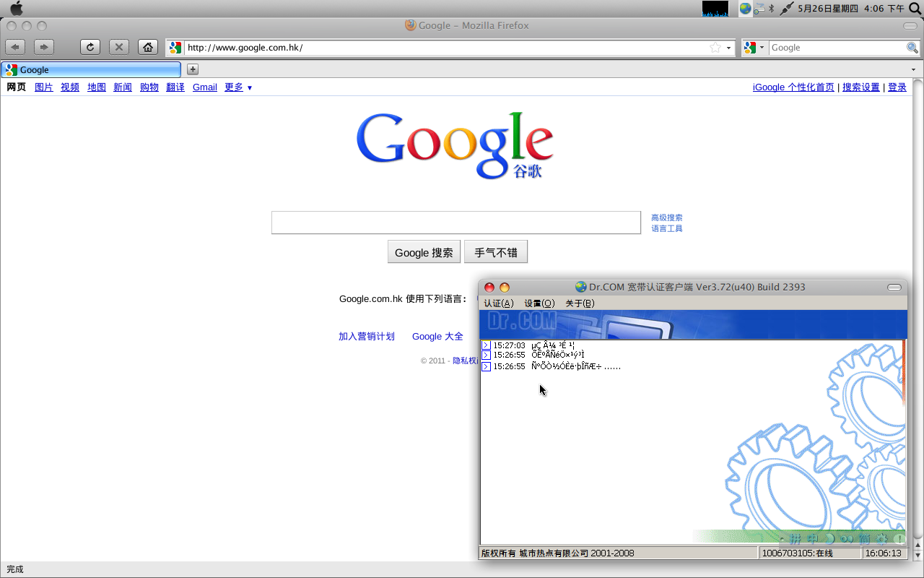Open the Apple menu
This screenshot has width=924, height=578.
coord(16,9)
